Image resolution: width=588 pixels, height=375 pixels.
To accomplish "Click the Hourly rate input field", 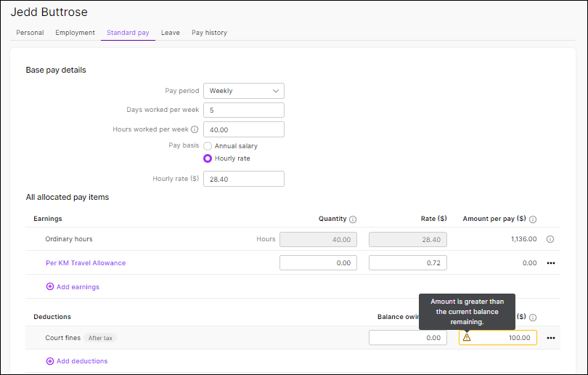I will [243, 179].
